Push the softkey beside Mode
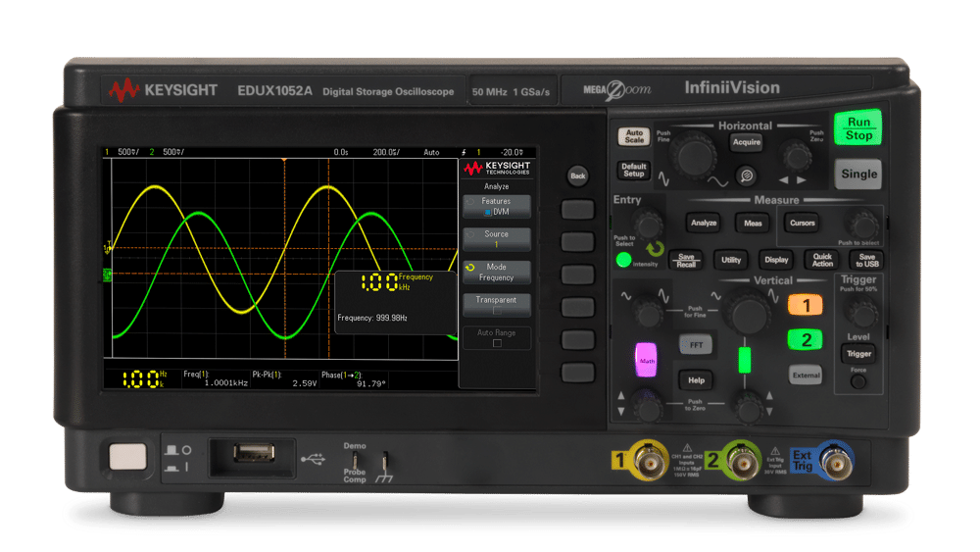Viewport: 980px width, 552px height. (577, 275)
